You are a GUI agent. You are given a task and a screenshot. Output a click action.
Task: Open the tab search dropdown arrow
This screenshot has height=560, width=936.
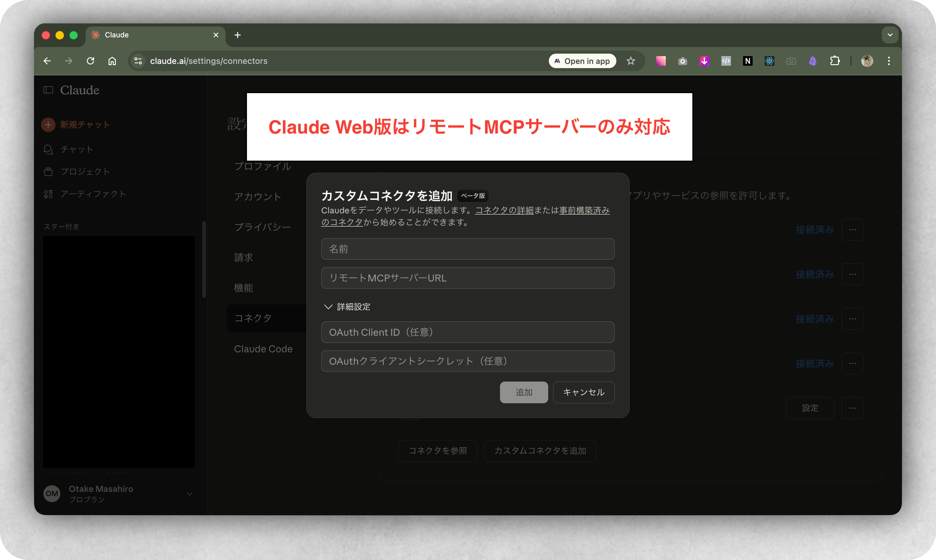tap(890, 35)
